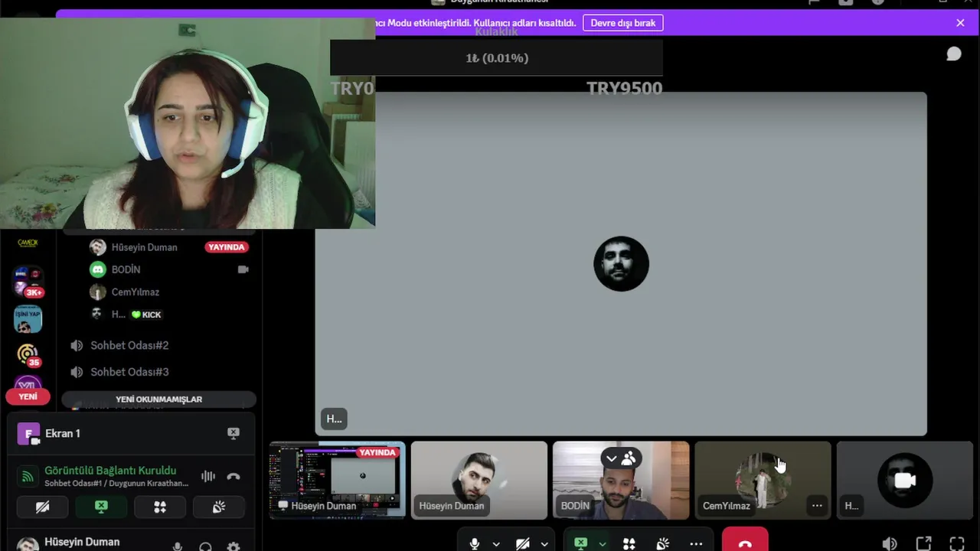Pop out the call window icon

[x=923, y=543]
